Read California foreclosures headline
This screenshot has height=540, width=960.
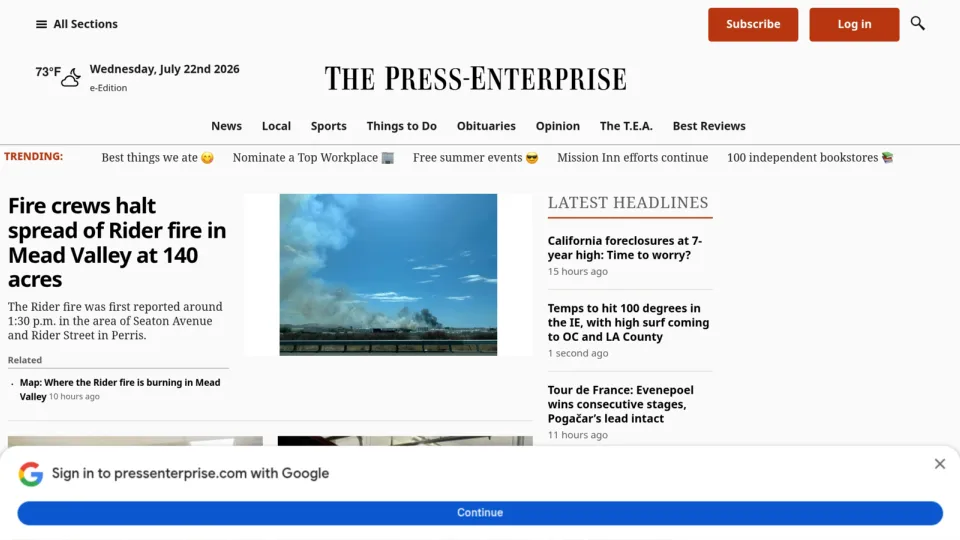point(624,248)
